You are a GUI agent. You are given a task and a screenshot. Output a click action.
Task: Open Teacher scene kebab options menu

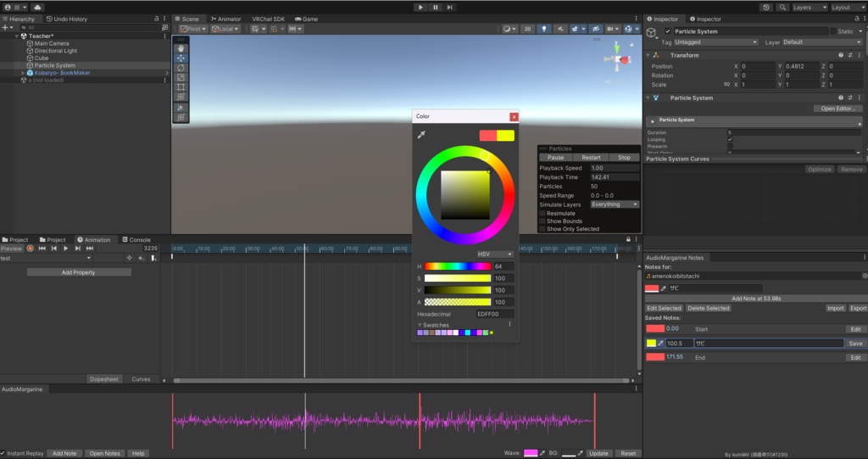pos(164,36)
